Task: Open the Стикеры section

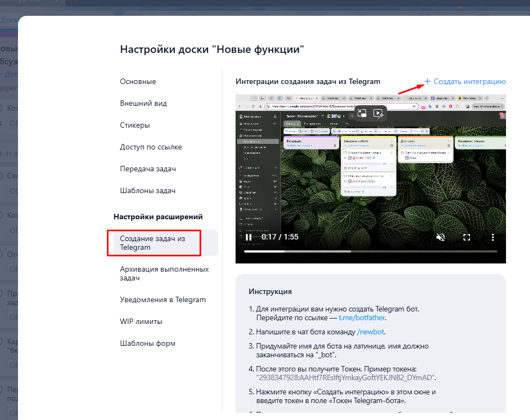Action: (135, 125)
